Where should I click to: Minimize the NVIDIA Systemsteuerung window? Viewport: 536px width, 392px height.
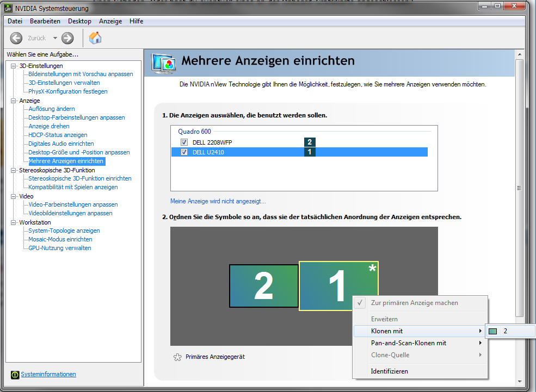484,6
